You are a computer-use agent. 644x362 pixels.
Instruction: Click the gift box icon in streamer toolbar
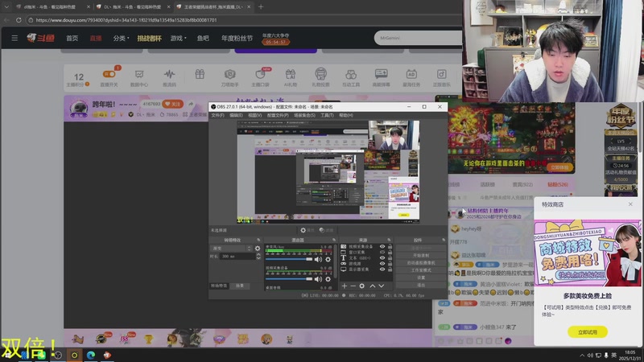[x=200, y=74]
